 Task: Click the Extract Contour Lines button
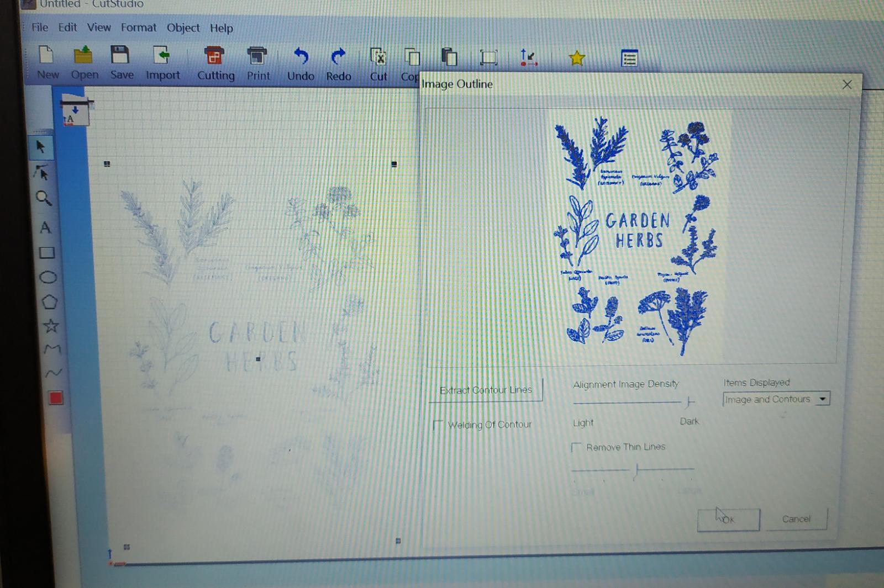486,390
